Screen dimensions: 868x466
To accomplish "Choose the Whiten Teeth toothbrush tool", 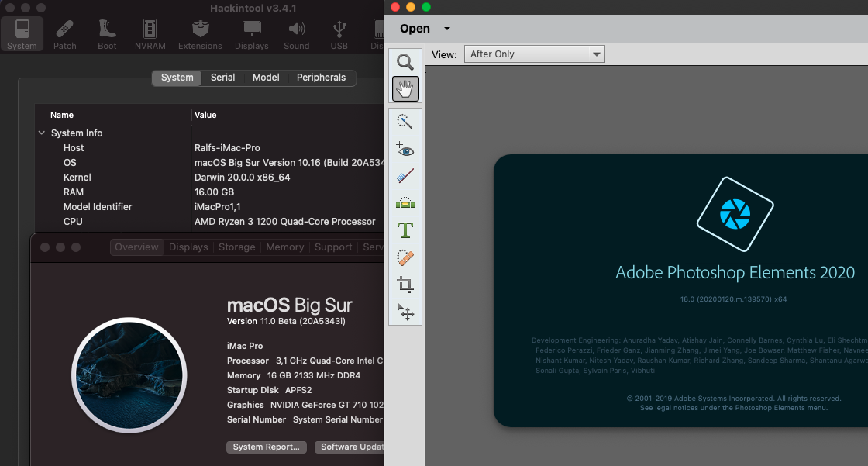I will (x=405, y=177).
